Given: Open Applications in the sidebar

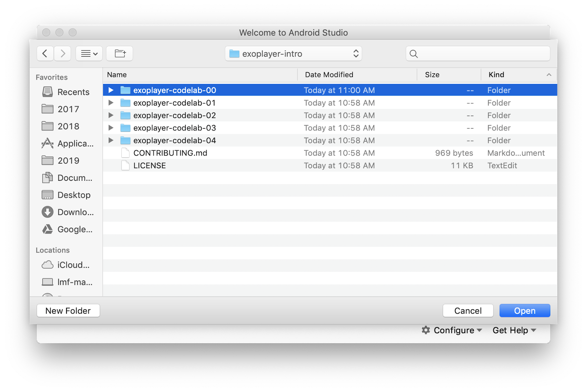Looking at the screenshot, I should (75, 143).
